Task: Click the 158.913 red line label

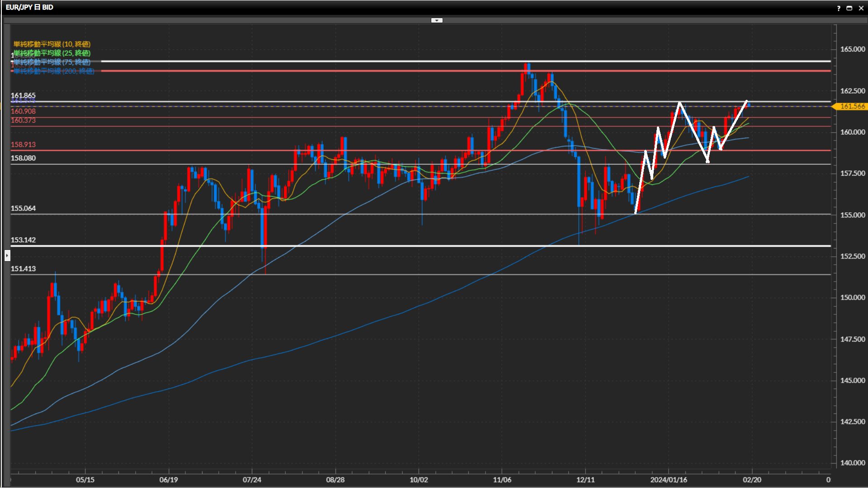Action: tap(23, 145)
